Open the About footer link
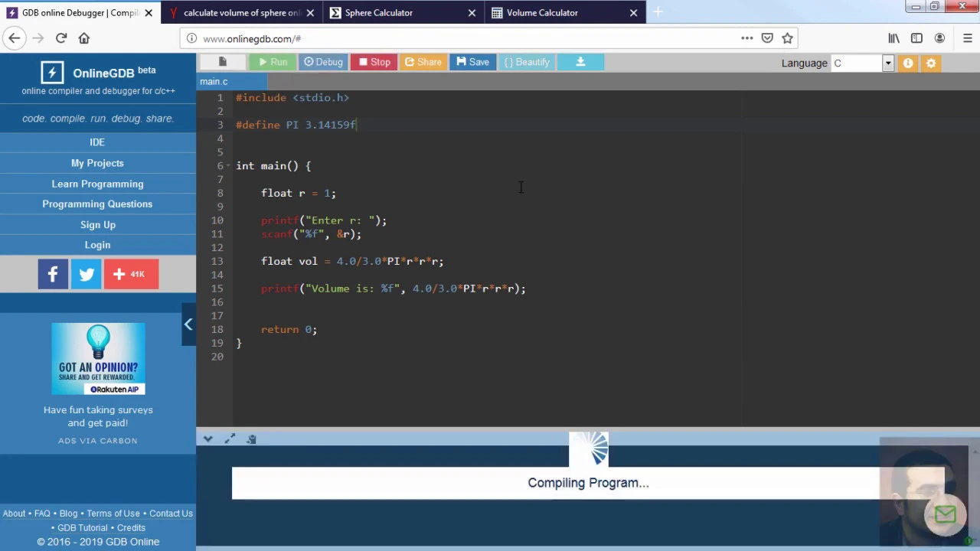This screenshot has width=980, height=551. click(x=14, y=514)
